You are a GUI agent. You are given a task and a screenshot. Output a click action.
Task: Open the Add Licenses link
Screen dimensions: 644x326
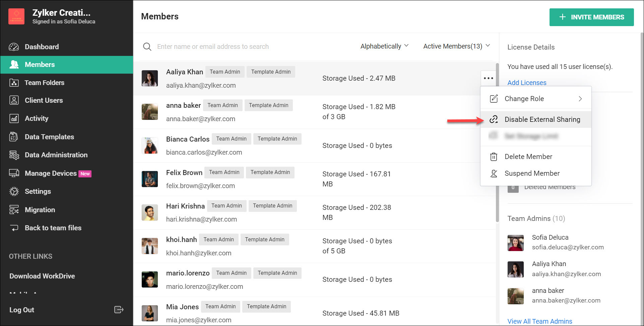527,83
